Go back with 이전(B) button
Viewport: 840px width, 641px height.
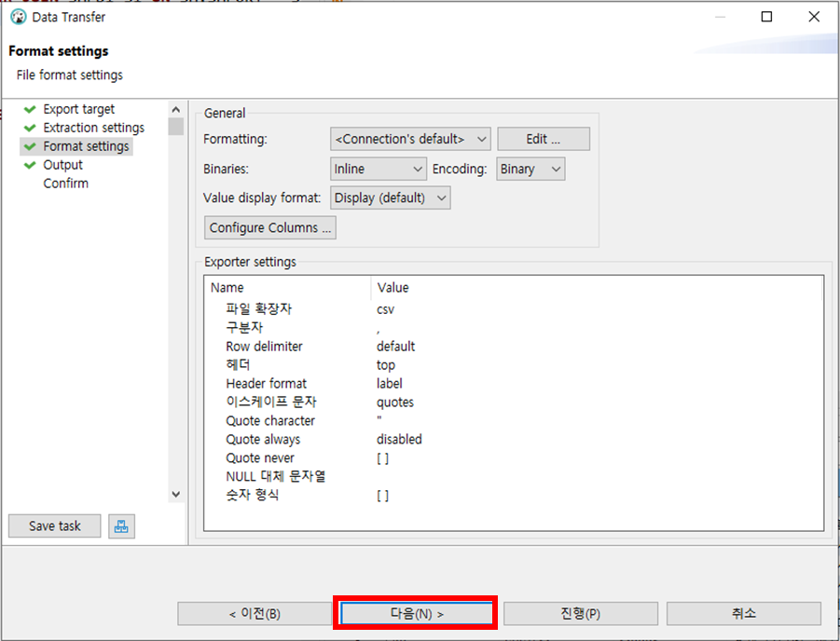[x=255, y=614]
